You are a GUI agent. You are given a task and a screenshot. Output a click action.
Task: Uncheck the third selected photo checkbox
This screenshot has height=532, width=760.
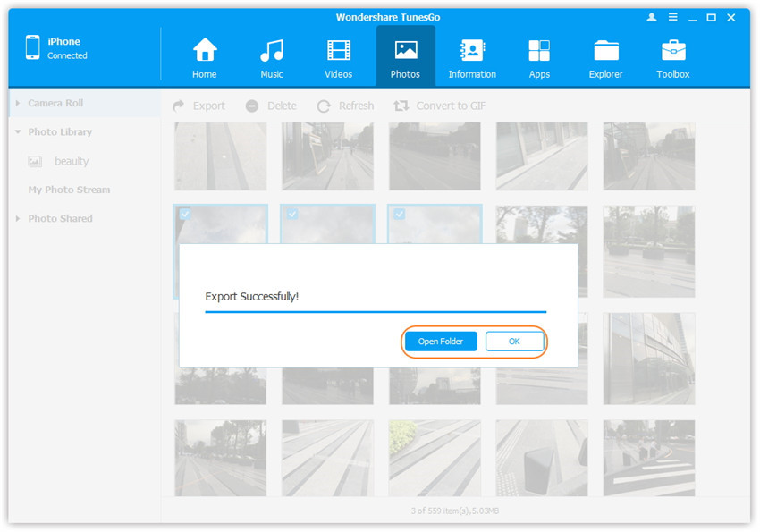399,215
